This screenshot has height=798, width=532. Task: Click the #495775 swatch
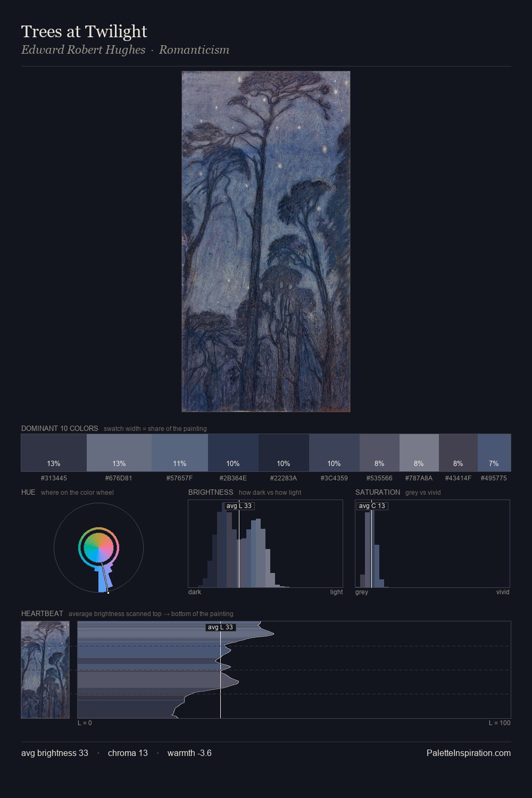pos(494,453)
